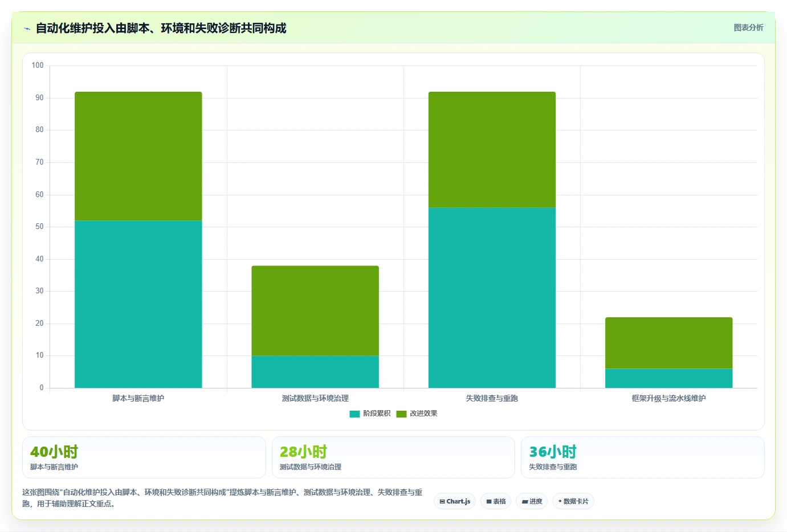Click the green segment of the 脚本与断言维护 bar
Image resolution: width=787 pixels, height=532 pixels.
138,156
